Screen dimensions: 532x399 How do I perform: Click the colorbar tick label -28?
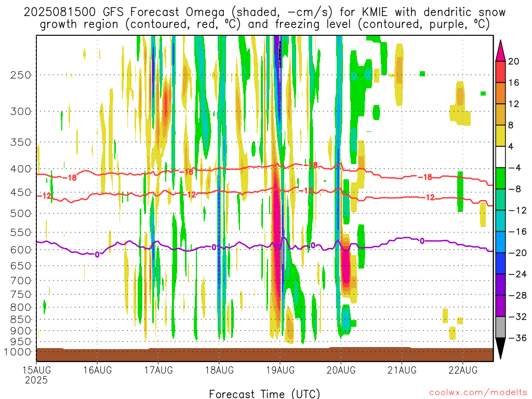[x=517, y=296]
